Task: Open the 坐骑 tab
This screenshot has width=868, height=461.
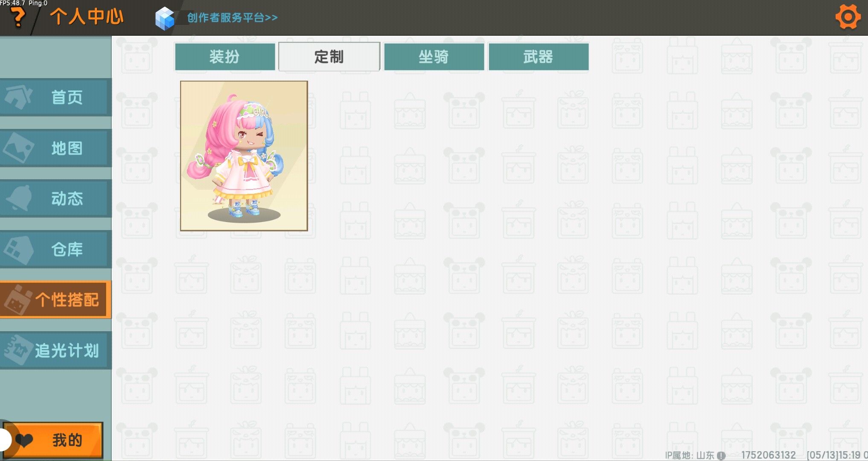Action: 434,56
